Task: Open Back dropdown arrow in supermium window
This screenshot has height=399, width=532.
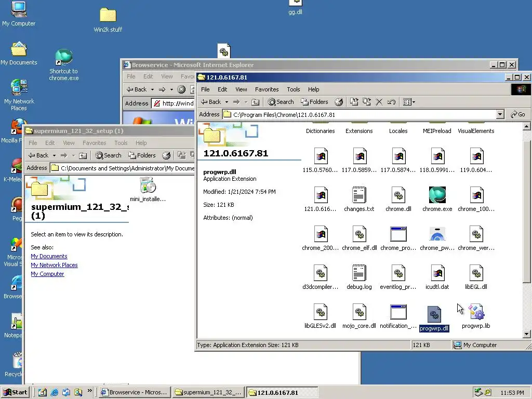Action: [x=54, y=155]
